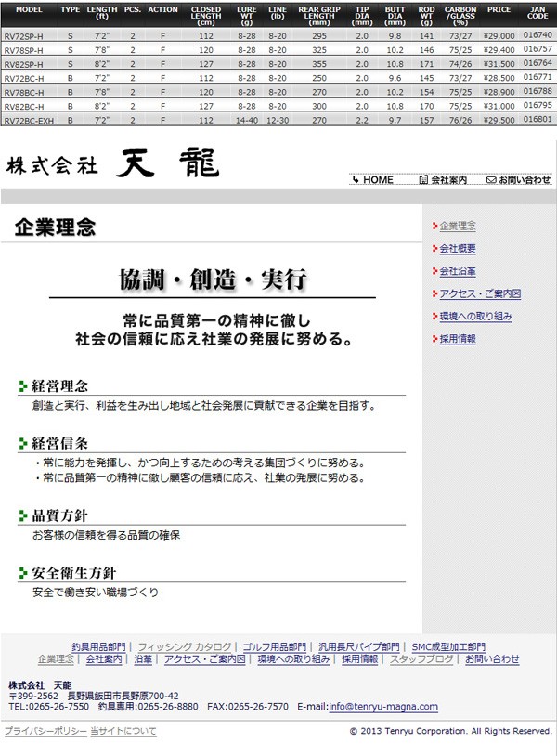Click model cell RV72SP-H
Image resolution: width=557 pixels, height=756 pixels.
23,36
